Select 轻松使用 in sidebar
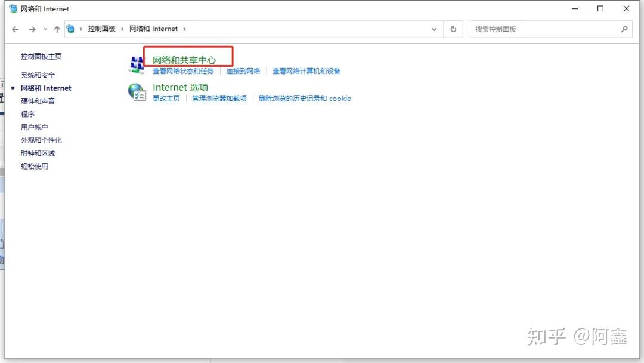This screenshot has width=644, height=363. 35,166
